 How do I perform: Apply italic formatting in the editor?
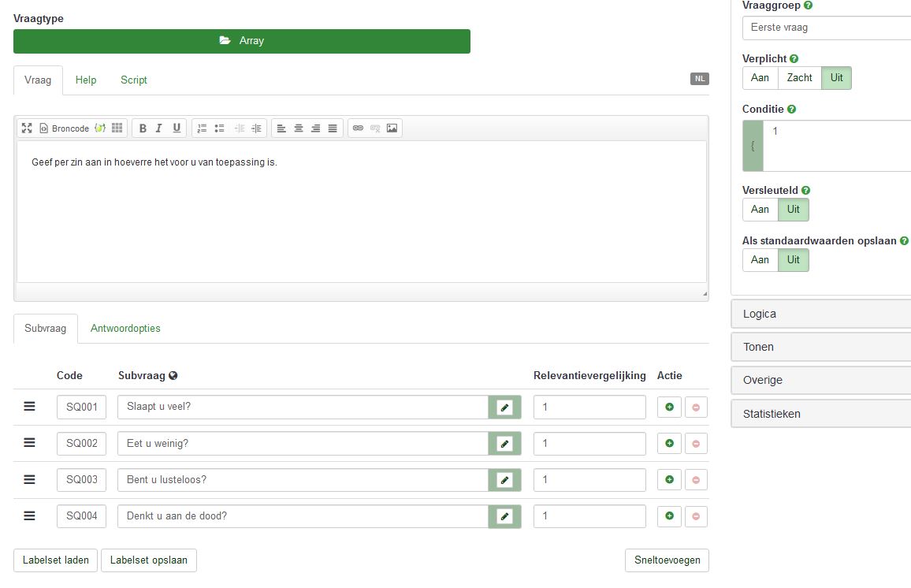pos(159,128)
